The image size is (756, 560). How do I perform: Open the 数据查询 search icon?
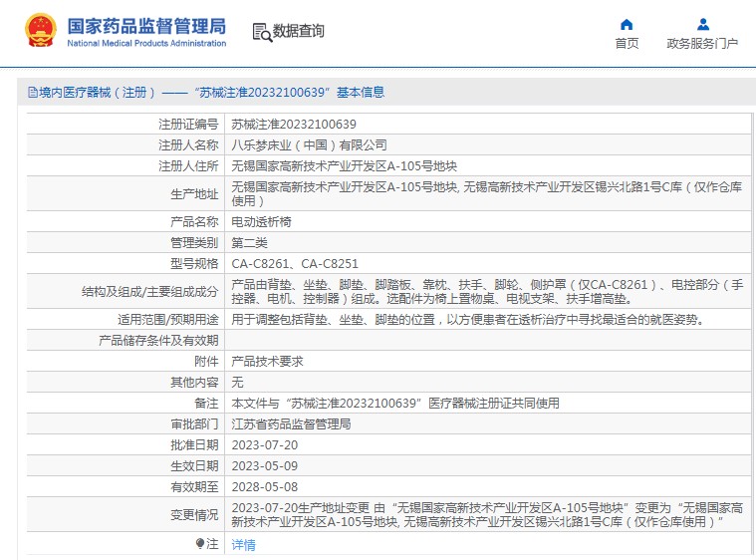click(262, 32)
